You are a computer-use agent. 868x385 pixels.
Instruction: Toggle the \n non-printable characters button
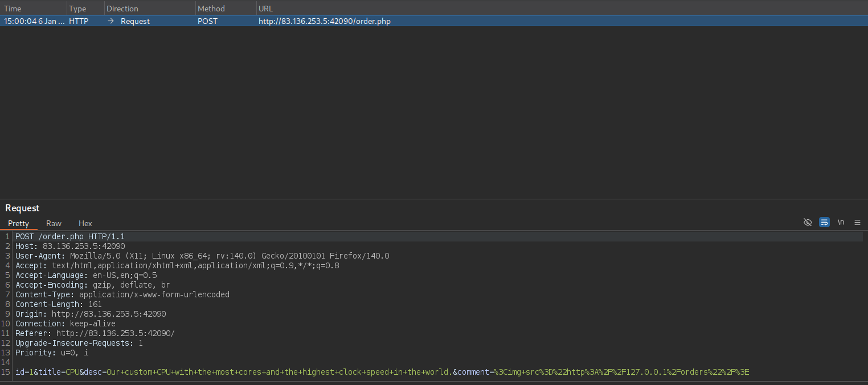pos(841,223)
